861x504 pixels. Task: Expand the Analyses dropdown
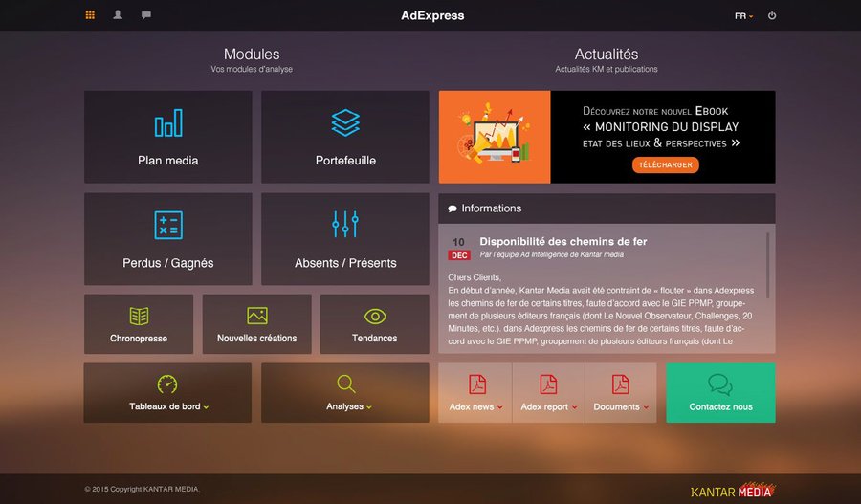point(345,393)
